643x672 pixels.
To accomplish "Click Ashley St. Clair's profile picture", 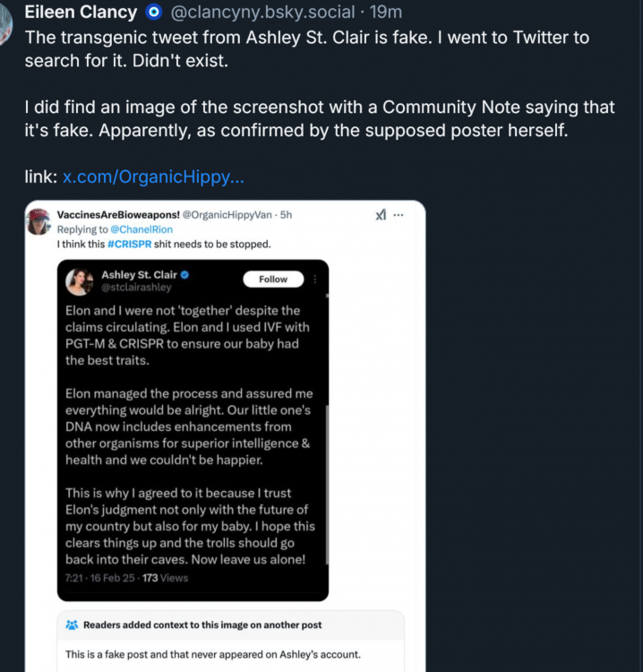I will 81,281.
